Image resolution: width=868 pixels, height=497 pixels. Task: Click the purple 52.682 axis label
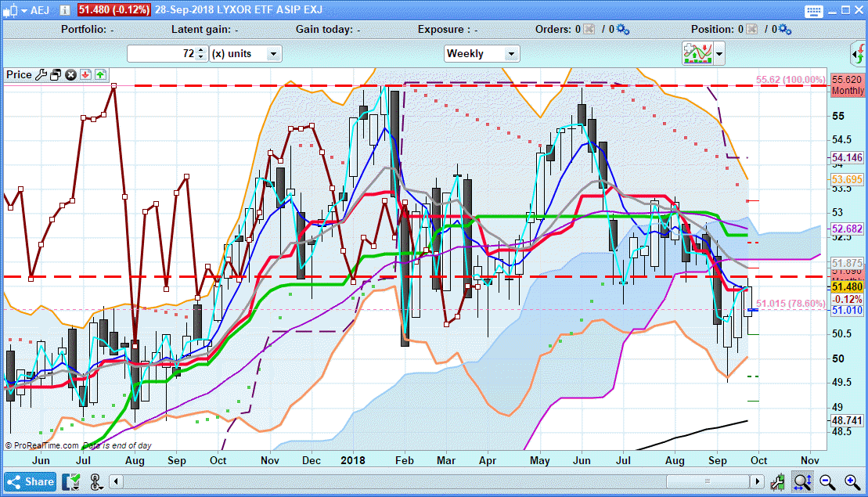(846, 229)
